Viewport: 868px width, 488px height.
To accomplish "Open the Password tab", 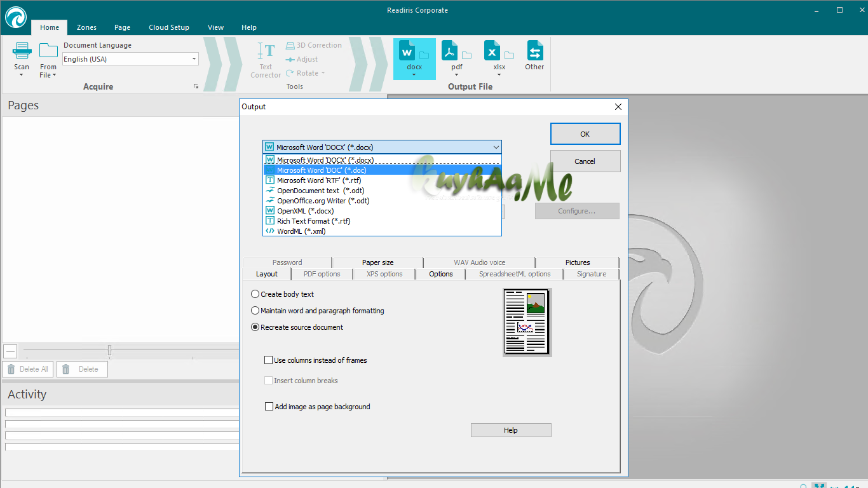I will [287, 262].
